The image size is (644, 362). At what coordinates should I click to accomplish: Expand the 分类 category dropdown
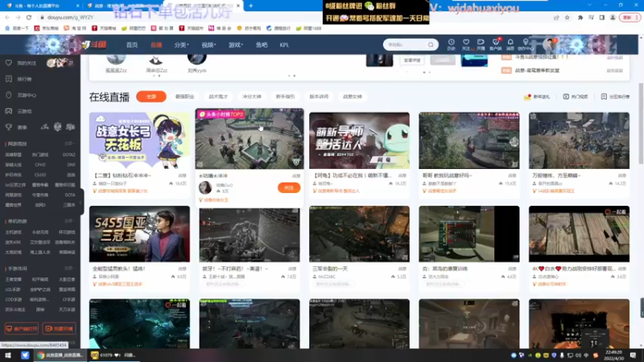pos(181,45)
